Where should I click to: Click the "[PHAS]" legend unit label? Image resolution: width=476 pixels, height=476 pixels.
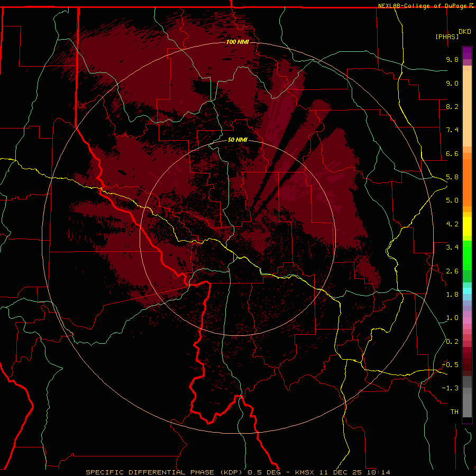tap(447, 37)
